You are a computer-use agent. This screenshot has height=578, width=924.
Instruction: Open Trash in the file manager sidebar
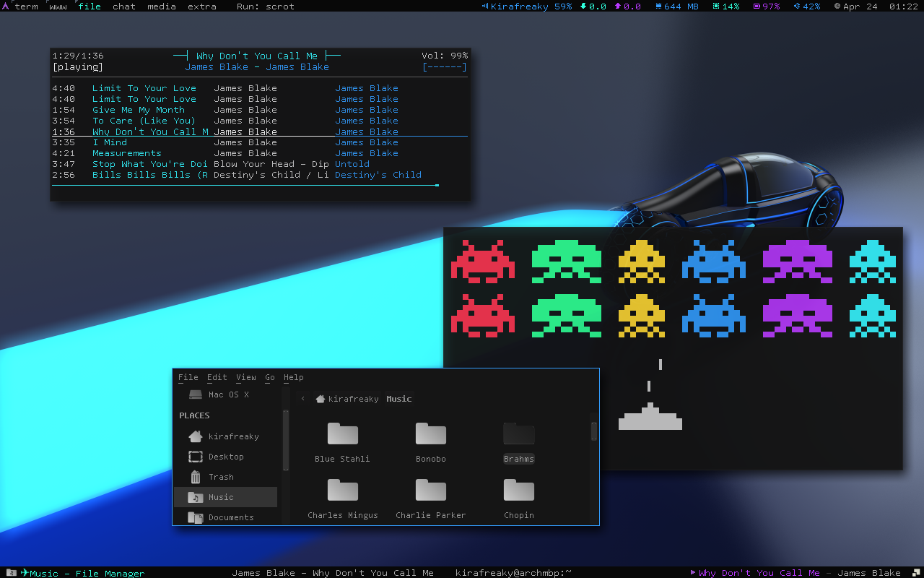pos(225,477)
